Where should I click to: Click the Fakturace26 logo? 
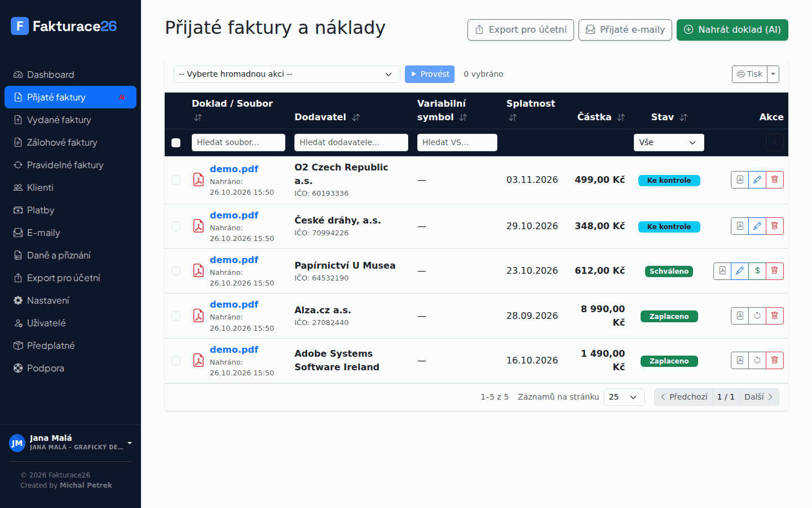click(64, 26)
